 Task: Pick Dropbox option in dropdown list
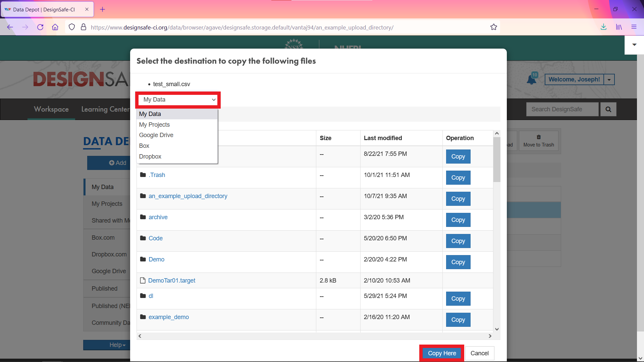(x=150, y=157)
